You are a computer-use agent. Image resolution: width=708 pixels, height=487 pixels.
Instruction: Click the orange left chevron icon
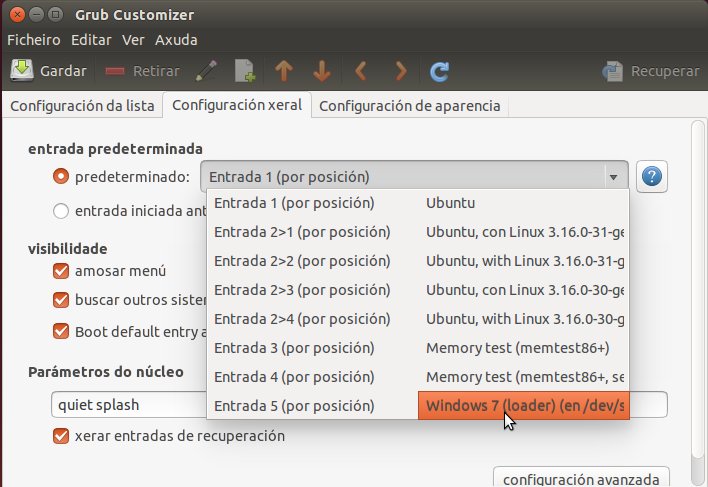[x=360, y=71]
